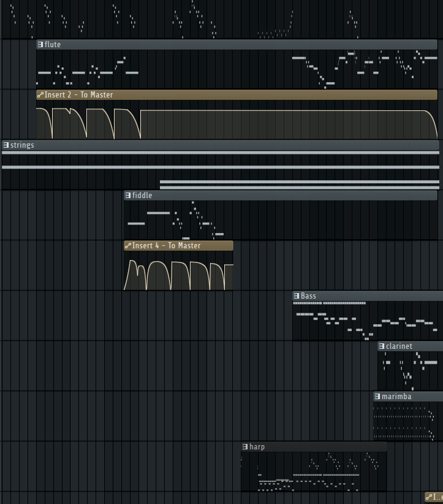This screenshot has width=443, height=504.
Task: Click the fiddle clip note preview
Action: [x=281, y=220]
